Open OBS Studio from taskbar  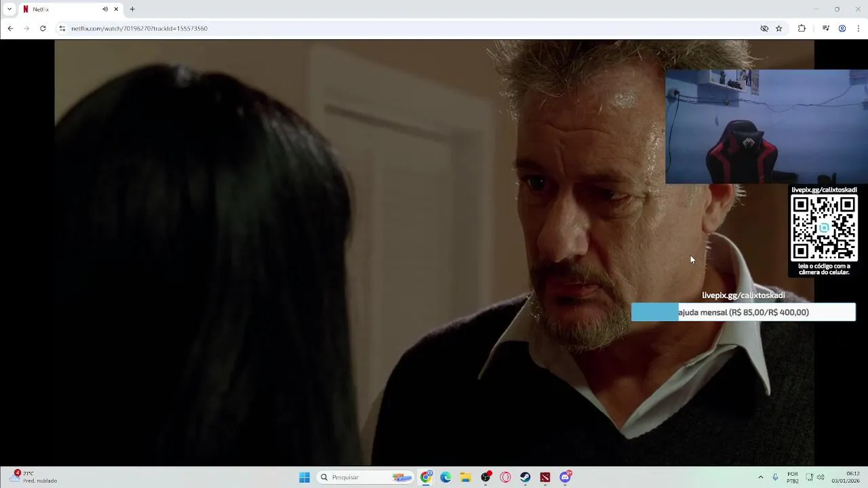point(486,477)
